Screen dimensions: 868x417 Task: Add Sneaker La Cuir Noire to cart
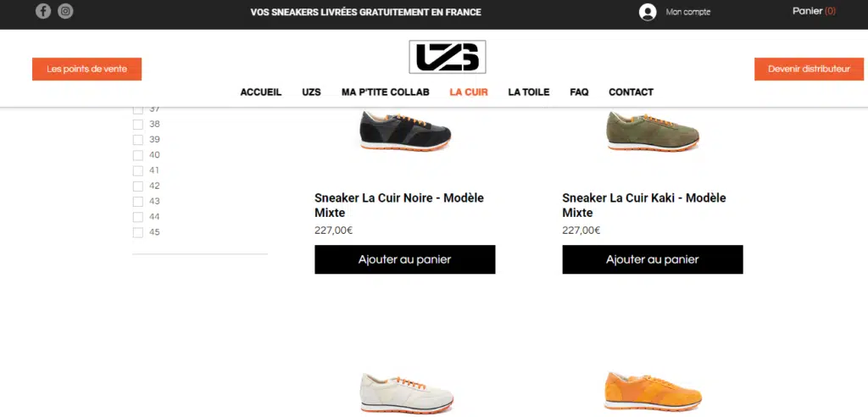404,259
